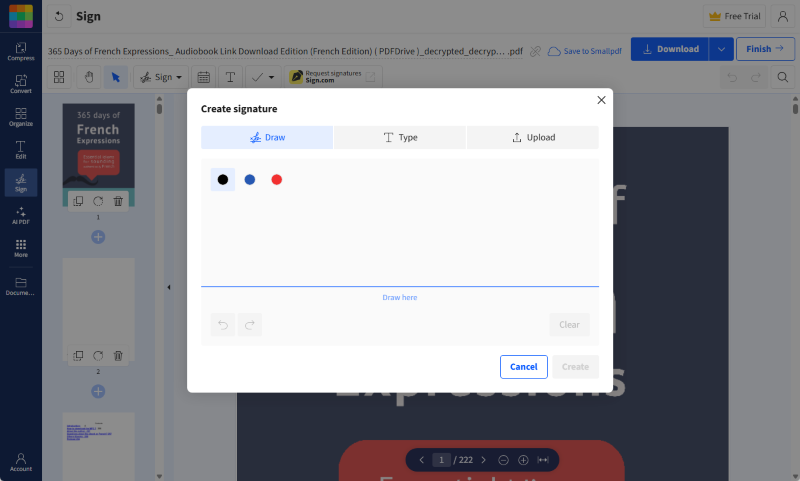The height and width of the screenshot is (481, 800).
Task: Click Cancel in signature dialog
Action: pos(523,367)
